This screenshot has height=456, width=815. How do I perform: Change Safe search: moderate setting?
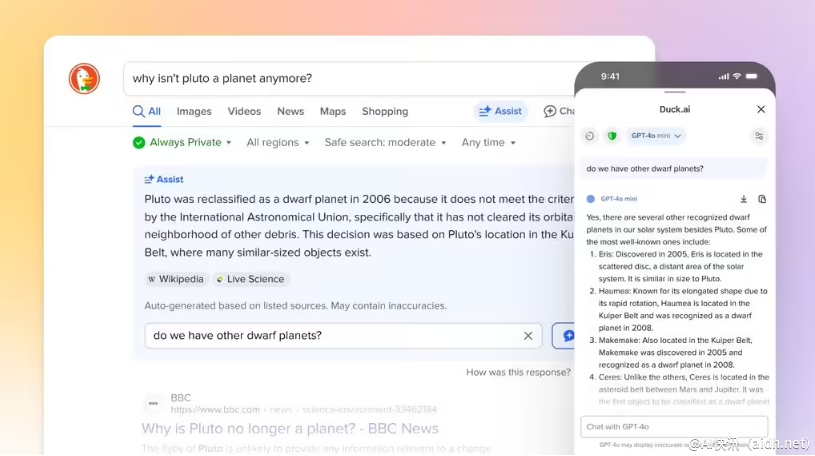click(x=385, y=142)
